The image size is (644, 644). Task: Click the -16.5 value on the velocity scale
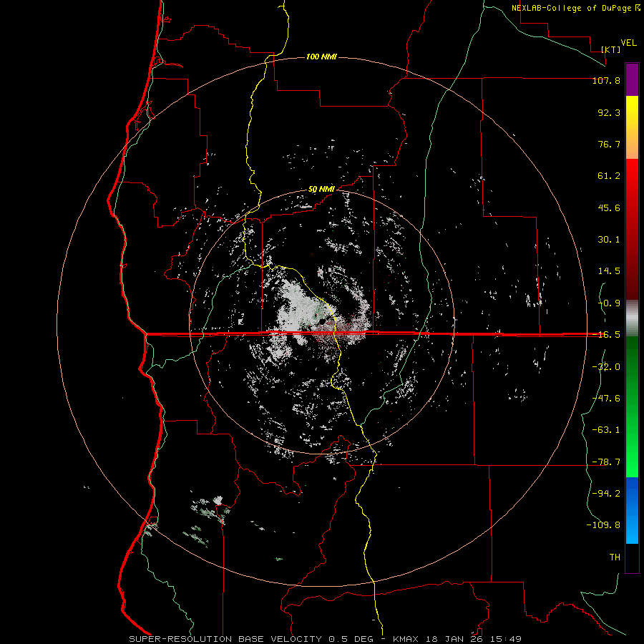click(606, 335)
